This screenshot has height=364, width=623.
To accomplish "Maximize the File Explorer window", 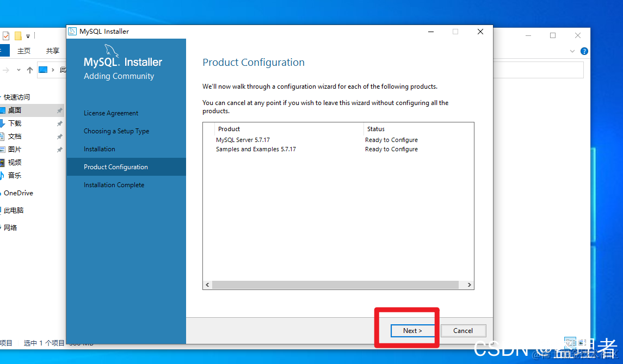I will click(553, 35).
